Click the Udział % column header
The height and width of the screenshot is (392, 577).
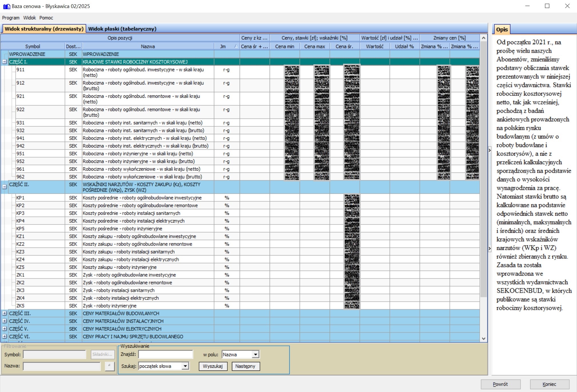pos(405,46)
